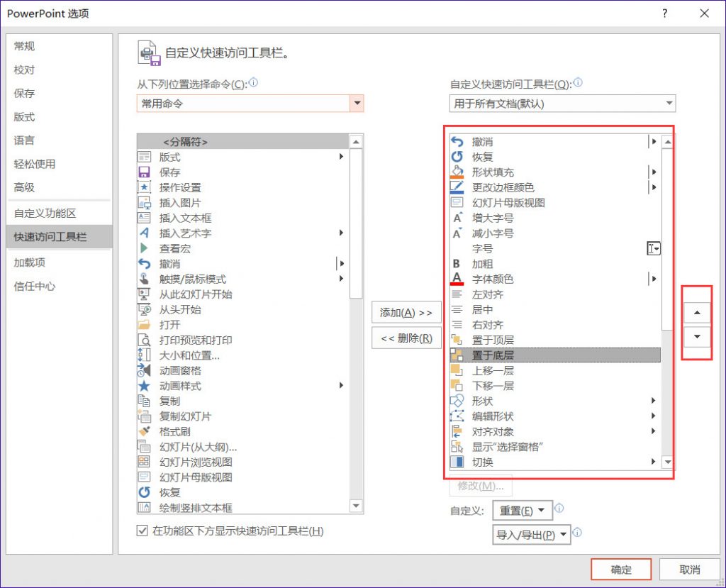This screenshot has width=726, height=588.
Task: Select the 右对齐 row
Action: 555,325
